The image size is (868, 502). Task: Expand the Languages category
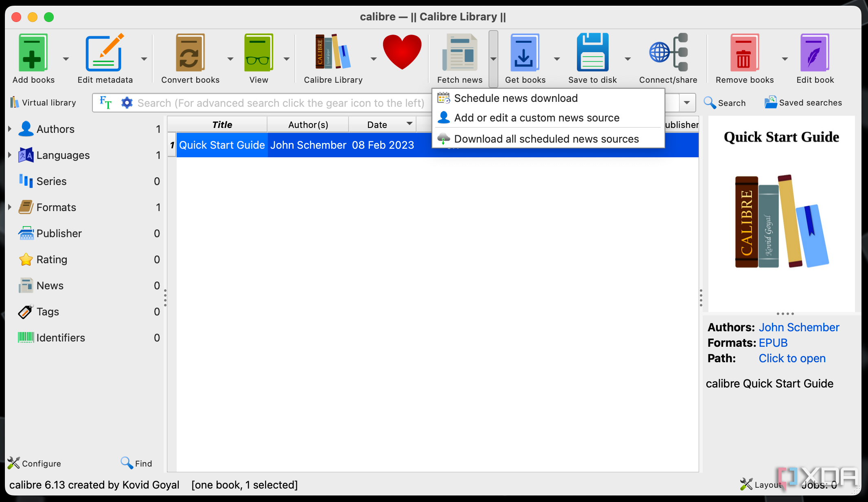9,155
